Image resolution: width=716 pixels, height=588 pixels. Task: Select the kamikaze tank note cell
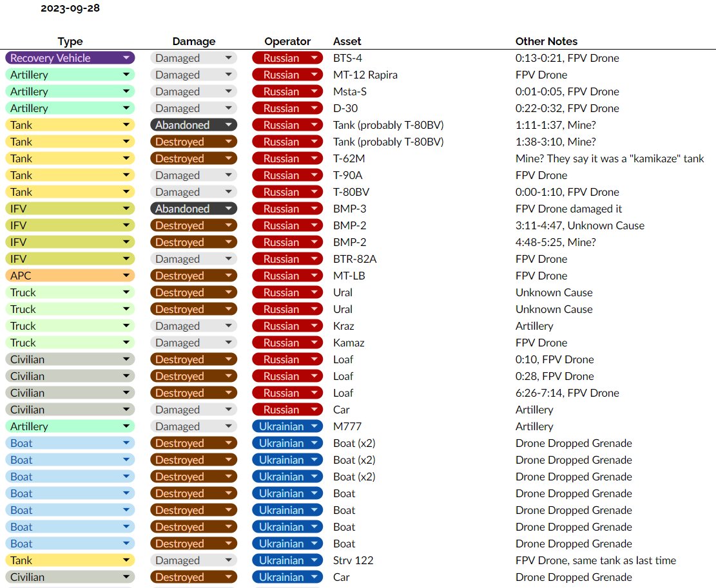(609, 158)
